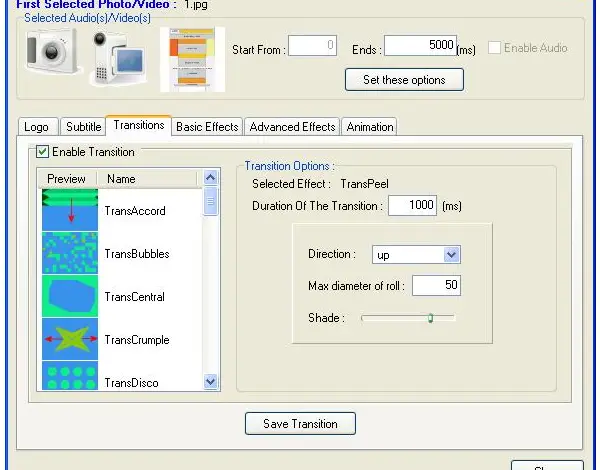
Task: Select the TransCrumple name in list
Action: pyautogui.click(x=137, y=340)
